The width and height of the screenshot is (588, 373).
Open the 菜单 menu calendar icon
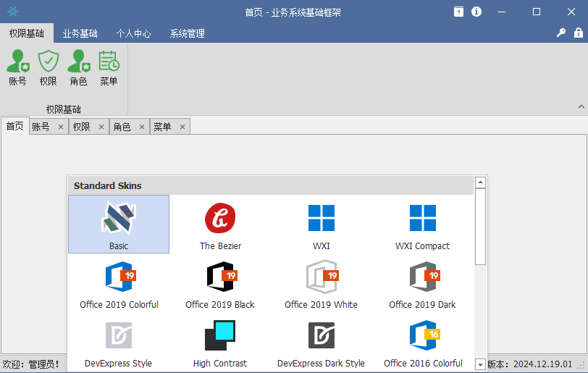[x=109, y=67]
